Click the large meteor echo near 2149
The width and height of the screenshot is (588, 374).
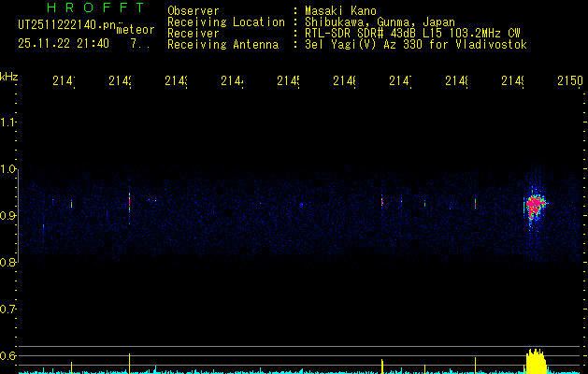coord(535,206)
